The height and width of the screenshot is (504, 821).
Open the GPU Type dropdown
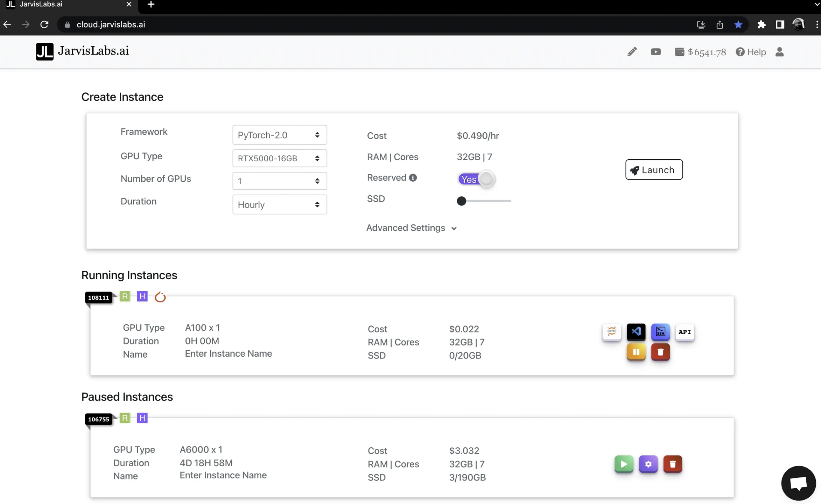coord(279,158)
